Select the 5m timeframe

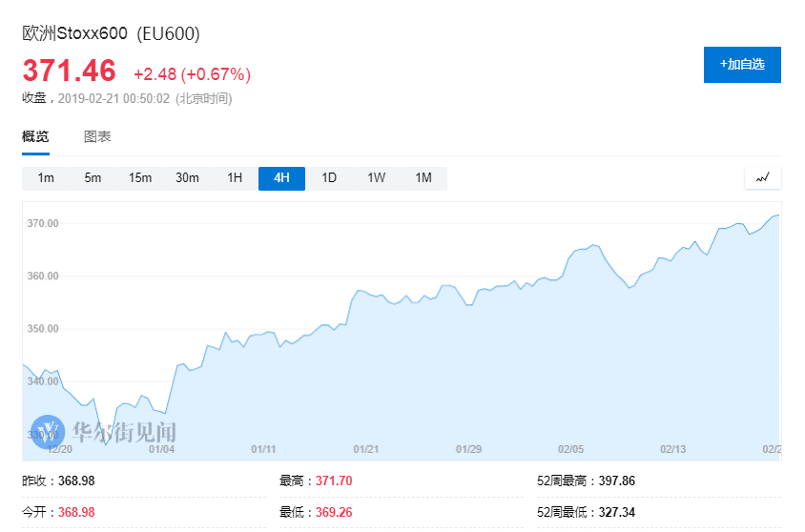[93, 178]
